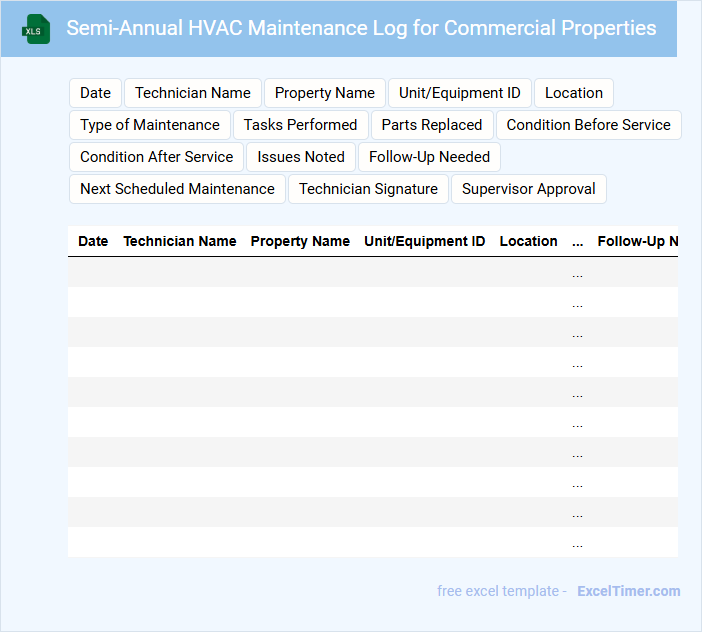Click the Semi-Annual HVAC Maintenance Log title

(x=361, y=28)
